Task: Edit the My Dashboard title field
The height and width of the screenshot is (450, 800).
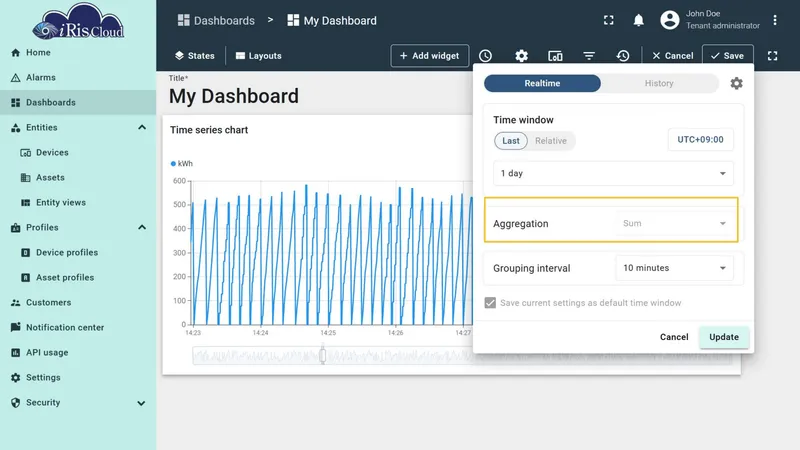Action: [x=234, y=96]
